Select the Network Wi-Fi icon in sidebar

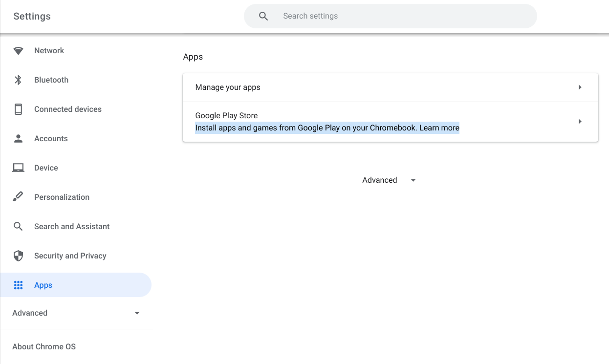pyautogui.click(x=18, y=50)
